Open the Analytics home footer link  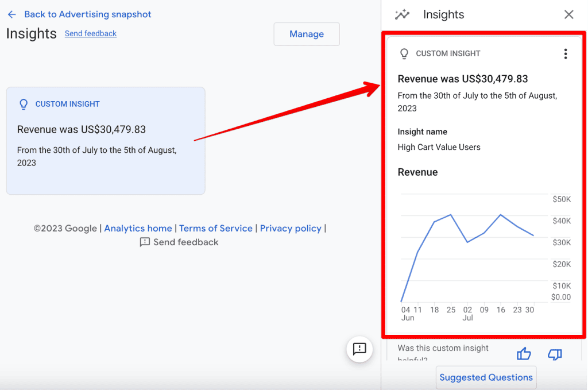tap(138, 228)
